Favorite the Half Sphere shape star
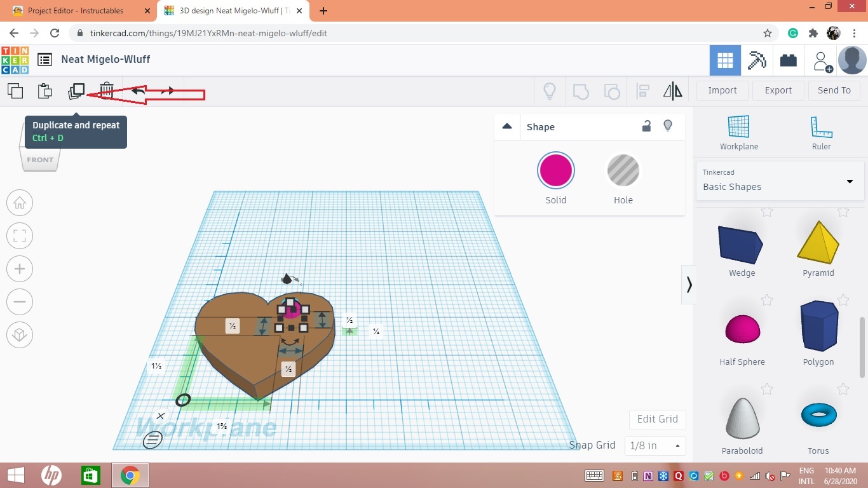Screen dimensions: 868x488 [x=767, y=299]
